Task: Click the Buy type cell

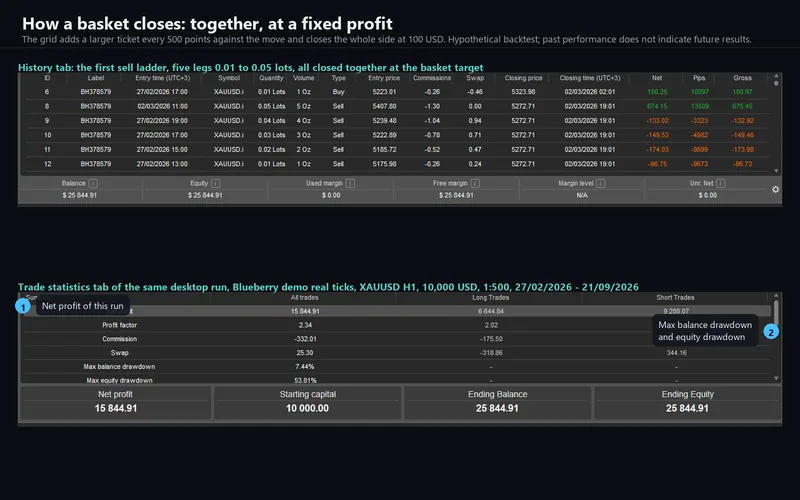Action: [338, 92]
